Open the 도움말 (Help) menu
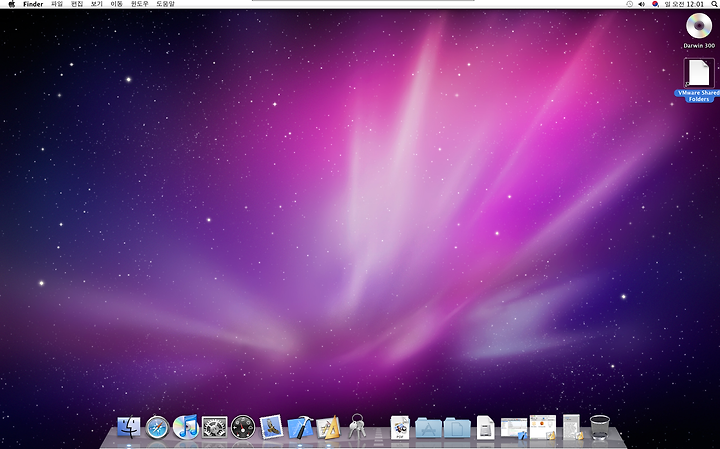This screenshot has width=720, height=449. 165,4
